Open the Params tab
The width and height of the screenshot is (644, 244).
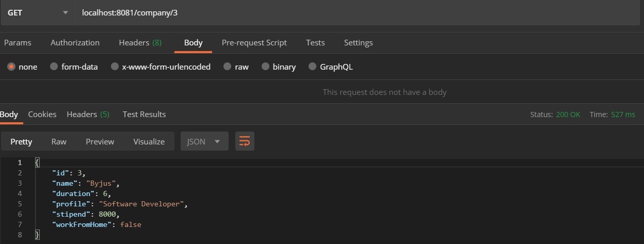[x=18, y=43]
